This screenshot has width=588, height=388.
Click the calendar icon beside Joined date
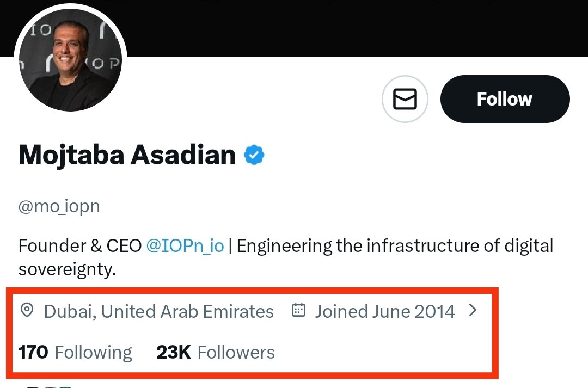pyautogui.click(x=298, y=311)
